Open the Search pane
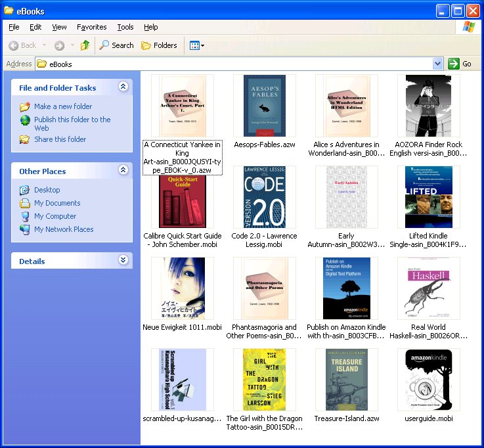The height and width of the screenshot is (448, 484). point(116,45)
